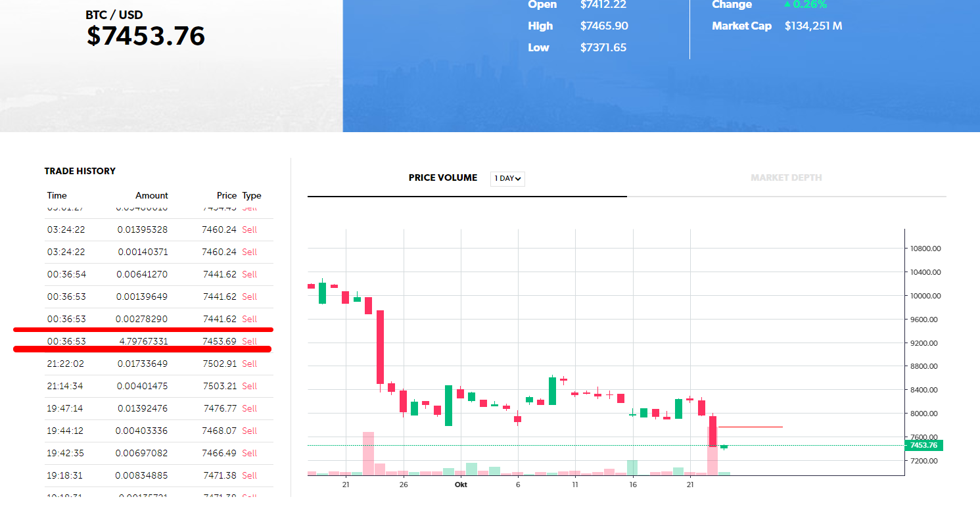The width and height of the screenshot is (980, 522).
Task: Click the Market Cap value $134,251 M
Action: pos(814,26)
